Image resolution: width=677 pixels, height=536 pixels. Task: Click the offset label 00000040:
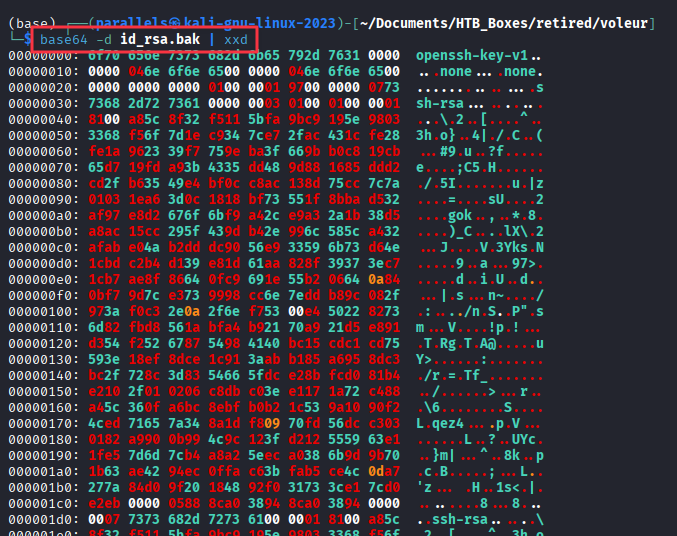44,120
